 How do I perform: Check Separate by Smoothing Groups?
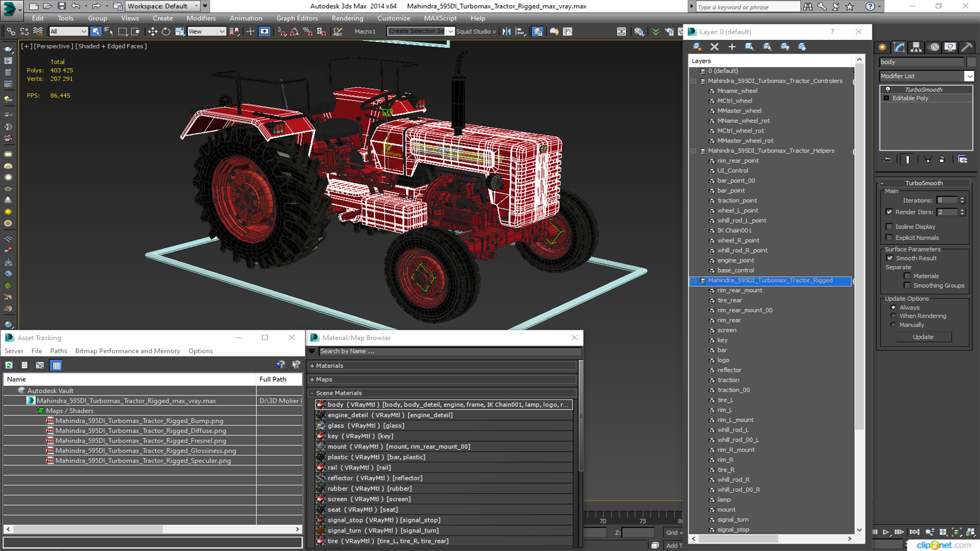(x=907, y=286)
